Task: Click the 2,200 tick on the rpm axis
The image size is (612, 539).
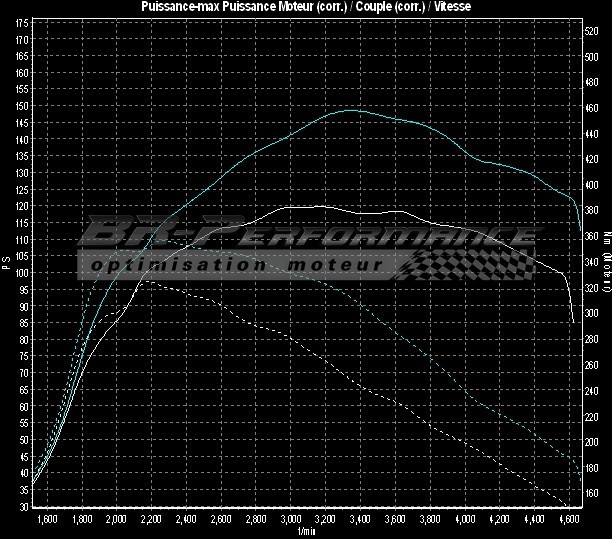Action: pyautogui.click(x=150, y=520)
